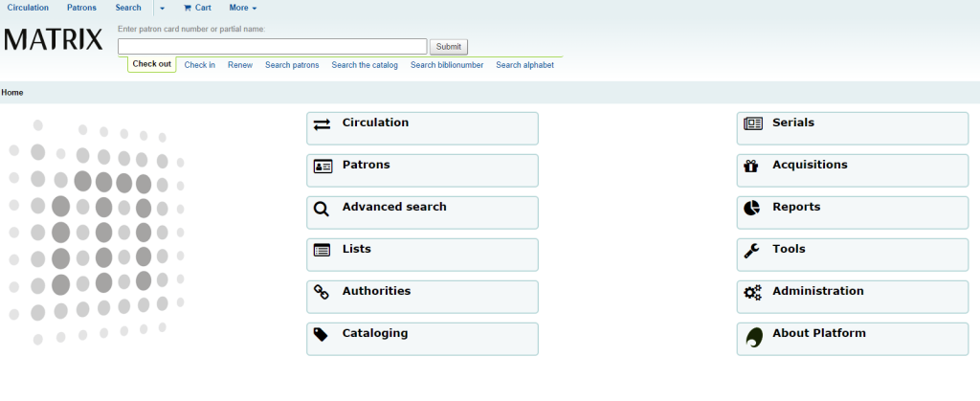The width and height of the screenshot is (980, 401).
Task: Select the Search the catalog tab
Action: point(365,65)
